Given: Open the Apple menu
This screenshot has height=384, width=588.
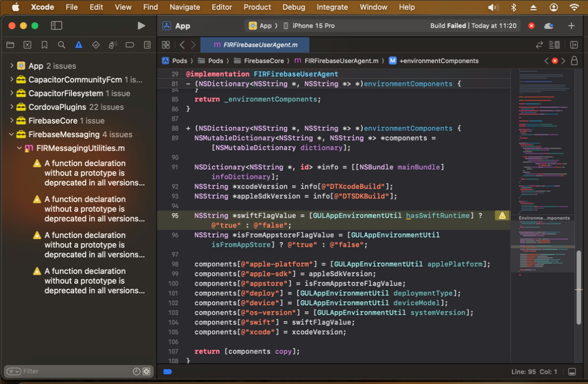Looking at the screenshot, I should (x=15, y=7).
